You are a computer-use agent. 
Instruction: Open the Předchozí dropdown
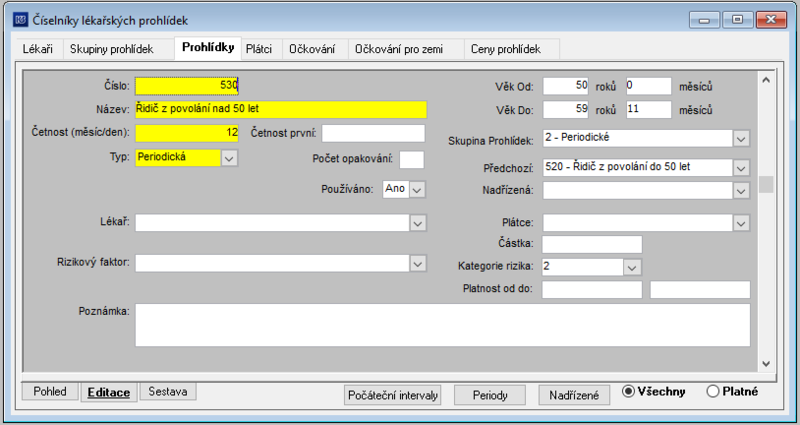[742, 167]
